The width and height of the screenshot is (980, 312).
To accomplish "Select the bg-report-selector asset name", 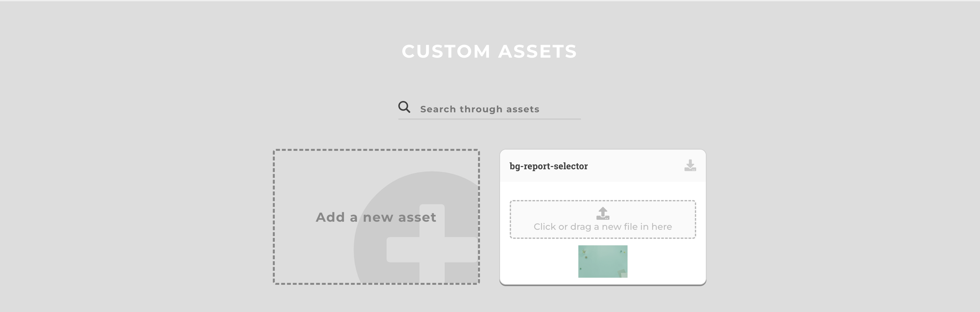I will pos(549,166).
